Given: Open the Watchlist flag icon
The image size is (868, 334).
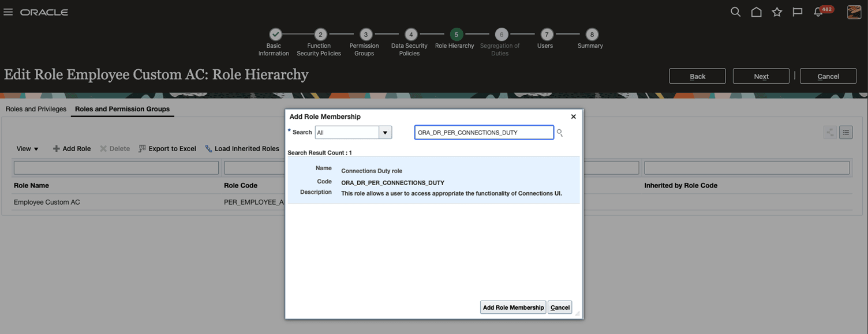Looking at the screenshot, I should pos(798,12).
